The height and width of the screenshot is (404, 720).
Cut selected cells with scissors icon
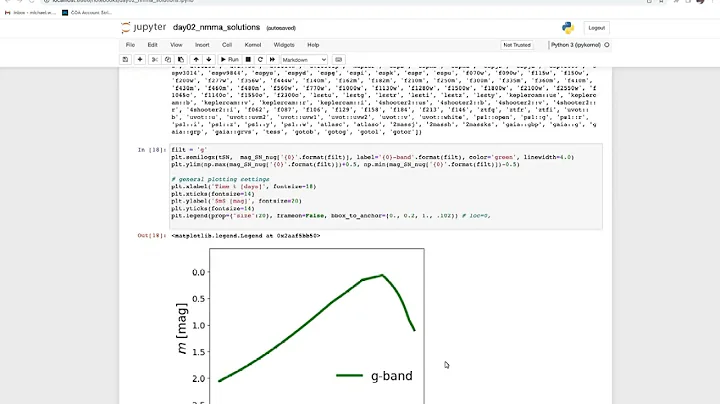click(x=155, y=60)
